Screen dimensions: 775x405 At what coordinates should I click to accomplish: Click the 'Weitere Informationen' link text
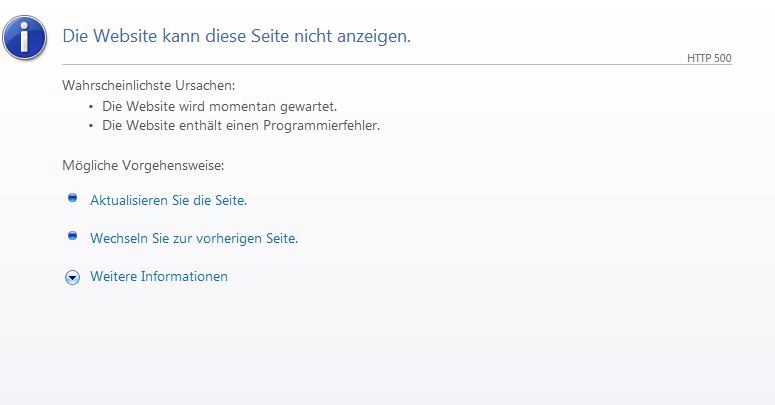[159, 276]
